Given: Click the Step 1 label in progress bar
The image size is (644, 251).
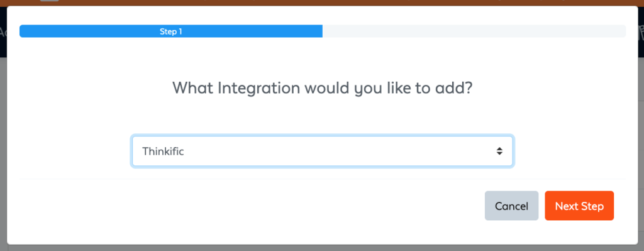Looking at the screenshot, I should click(x=171, y=31).
